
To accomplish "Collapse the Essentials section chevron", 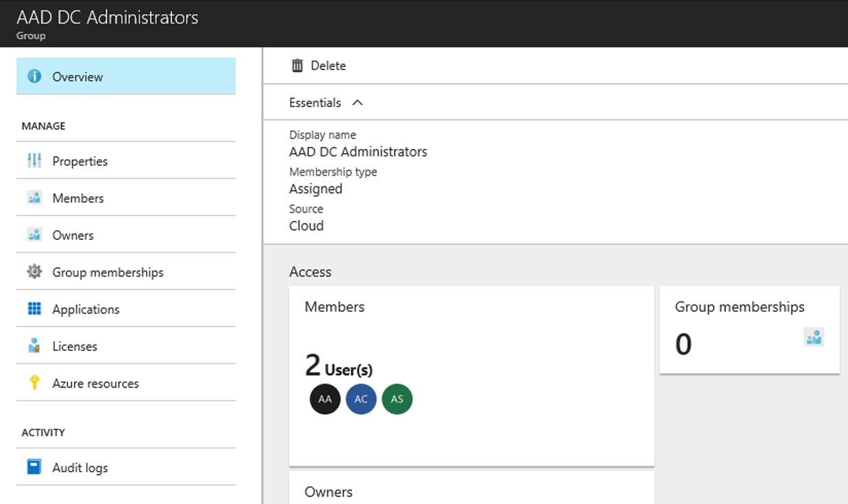I will (x=357, y=103).
